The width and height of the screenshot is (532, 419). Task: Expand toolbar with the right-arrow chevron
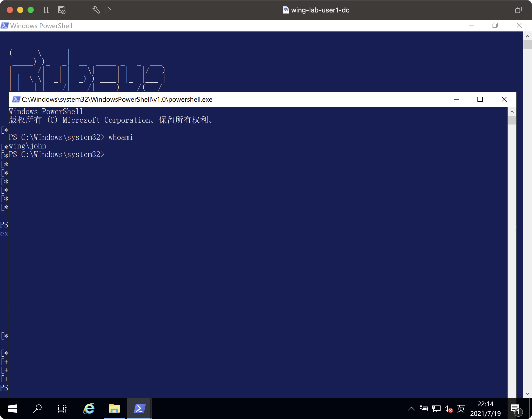[x=109, y=10]
